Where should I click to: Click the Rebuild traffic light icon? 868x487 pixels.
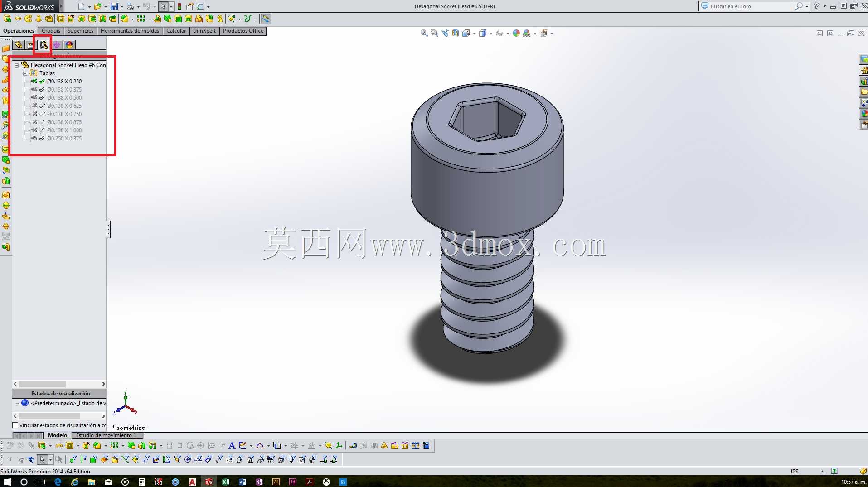pyautogui.click(x=179, y=6)
